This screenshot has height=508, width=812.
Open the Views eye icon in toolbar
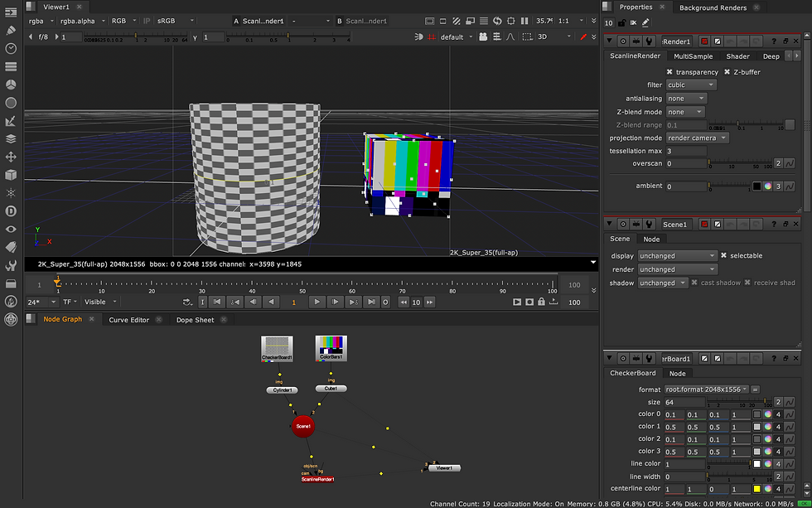(x=10, y=229)
